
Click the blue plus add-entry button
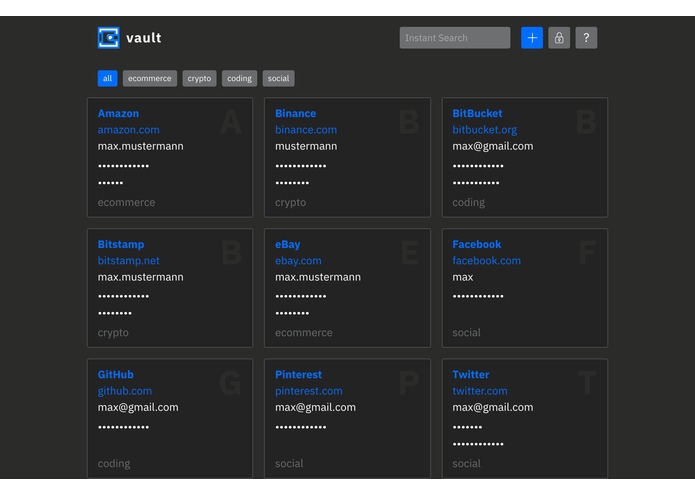tap(532, 38)
